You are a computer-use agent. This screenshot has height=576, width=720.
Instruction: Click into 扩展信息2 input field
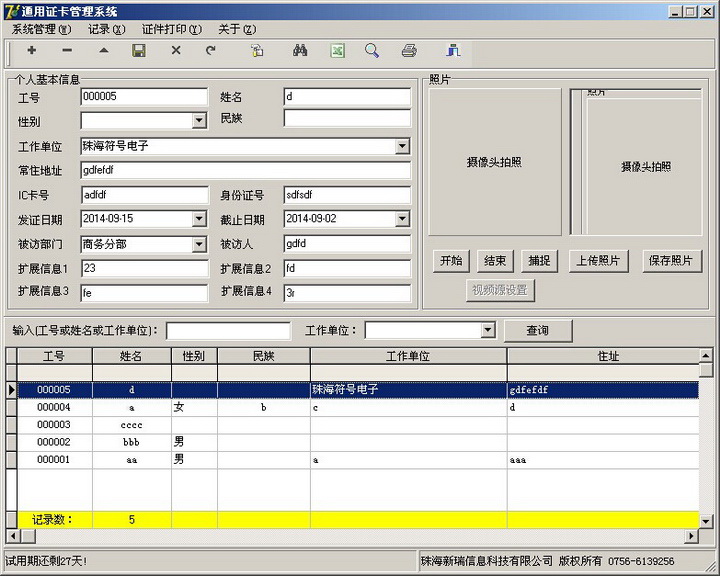pos(347,268)
